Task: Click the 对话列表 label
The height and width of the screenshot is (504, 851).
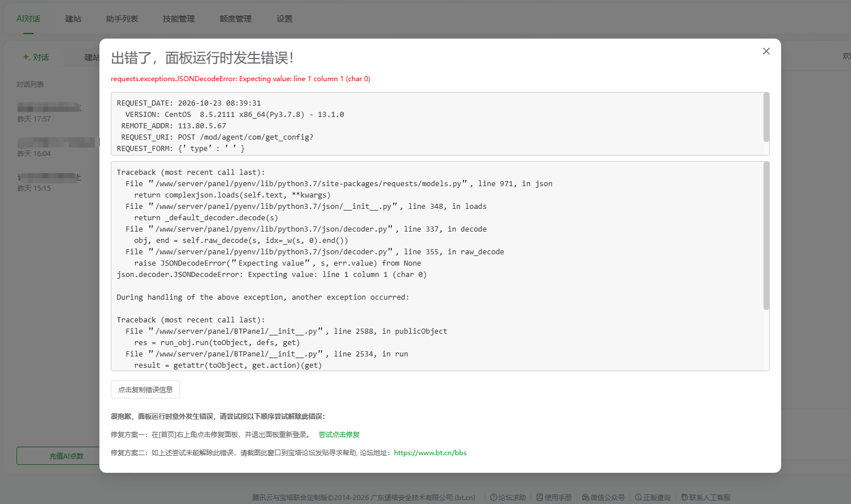Action: (30, 85)
